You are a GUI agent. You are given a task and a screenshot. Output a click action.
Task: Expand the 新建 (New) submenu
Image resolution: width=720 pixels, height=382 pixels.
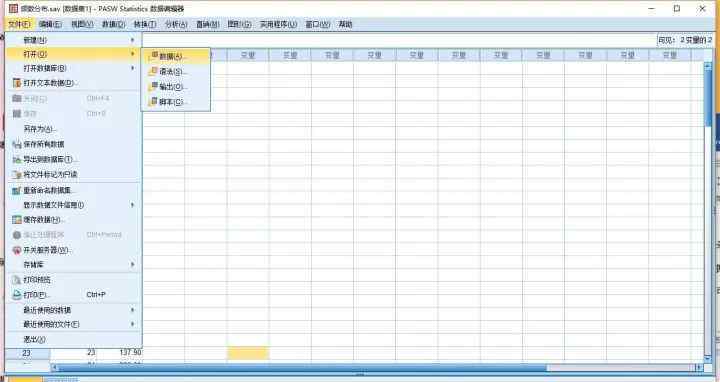pos(133,40)
